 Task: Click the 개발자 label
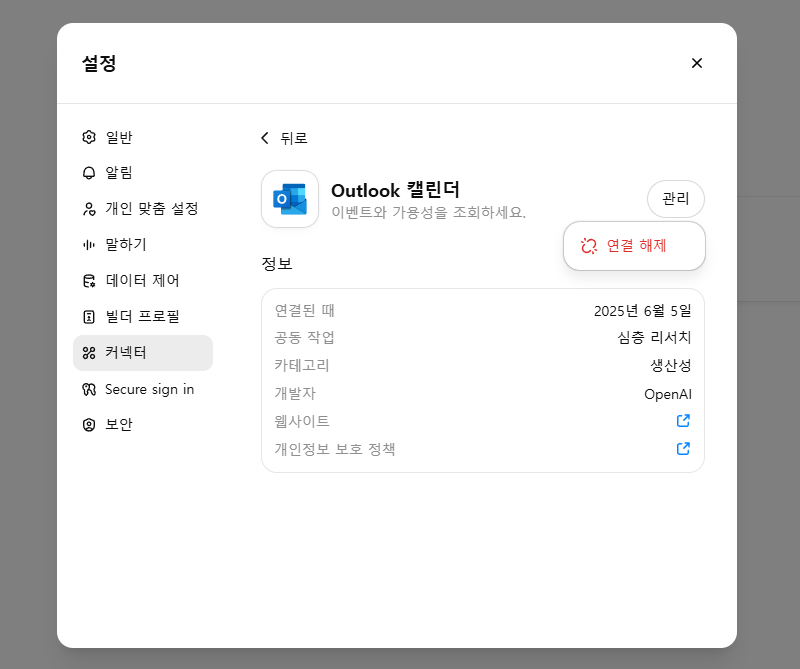click(x=295, y=394)
